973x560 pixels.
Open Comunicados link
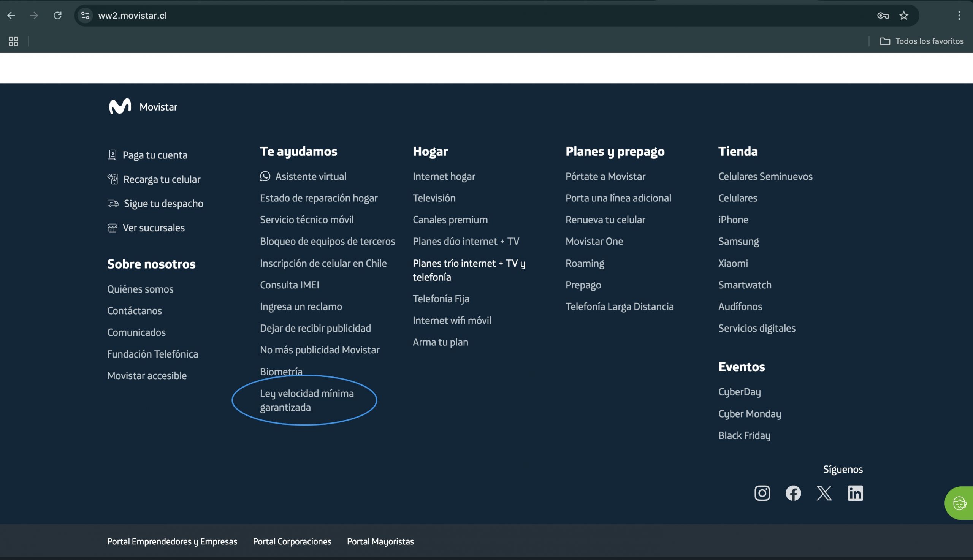click(136, 332)
